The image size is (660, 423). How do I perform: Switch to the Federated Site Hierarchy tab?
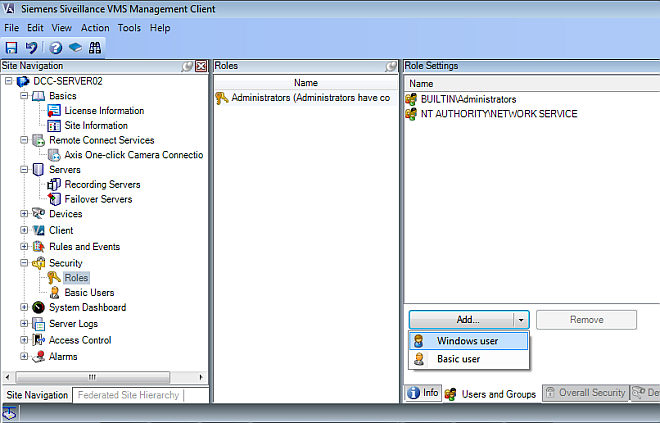point(128,395)
